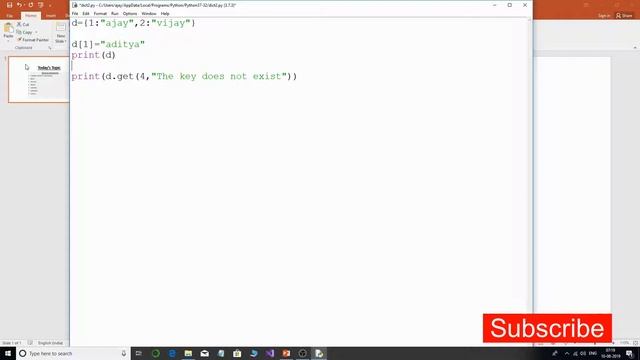Open File Explorer from the taskbar
This screenshot has height=360, width=640.
point(188,353)
